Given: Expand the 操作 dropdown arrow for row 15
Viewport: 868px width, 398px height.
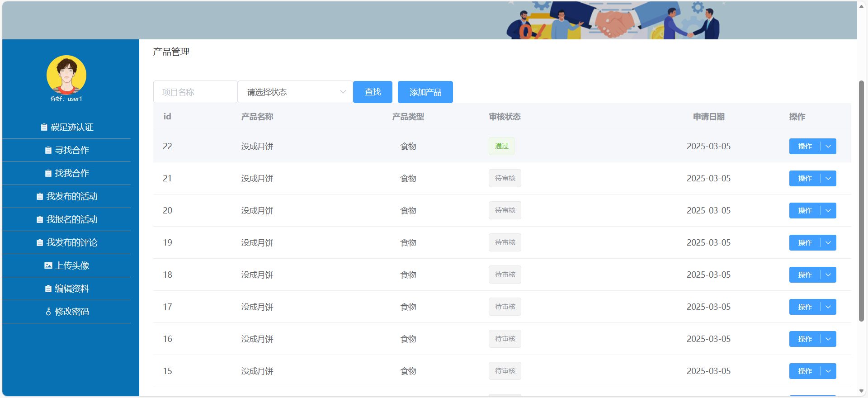Looking at the screenshot, I should tap(828, 371).
